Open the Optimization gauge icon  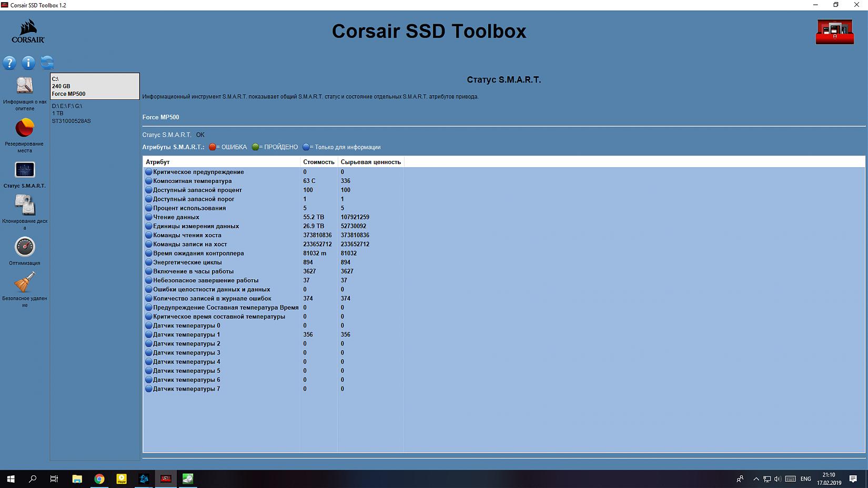point(25,247)
